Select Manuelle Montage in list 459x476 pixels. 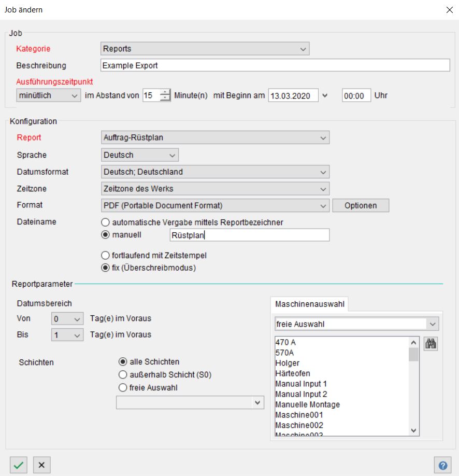pyautogui.click(x=342, y=404)
